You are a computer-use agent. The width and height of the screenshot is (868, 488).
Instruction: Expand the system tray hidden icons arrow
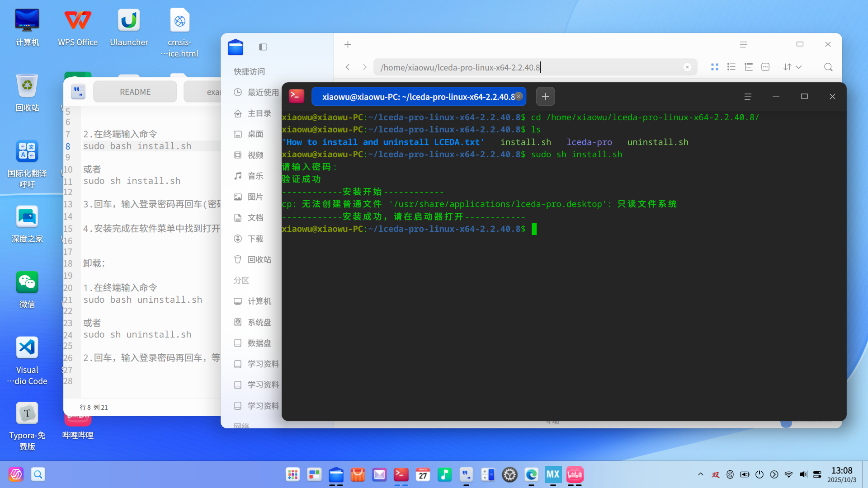pos(701,474)
